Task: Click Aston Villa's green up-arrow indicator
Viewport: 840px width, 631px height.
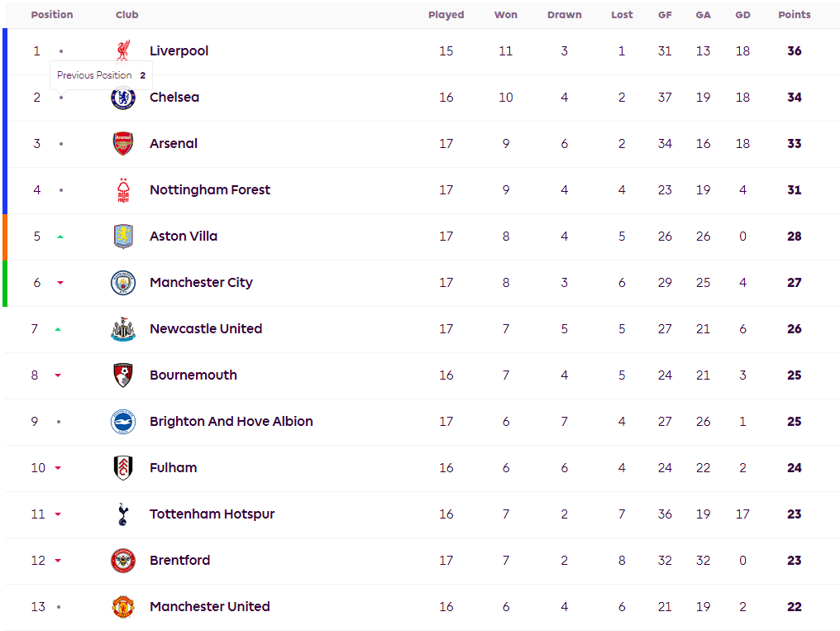Action: click(60, 237)
